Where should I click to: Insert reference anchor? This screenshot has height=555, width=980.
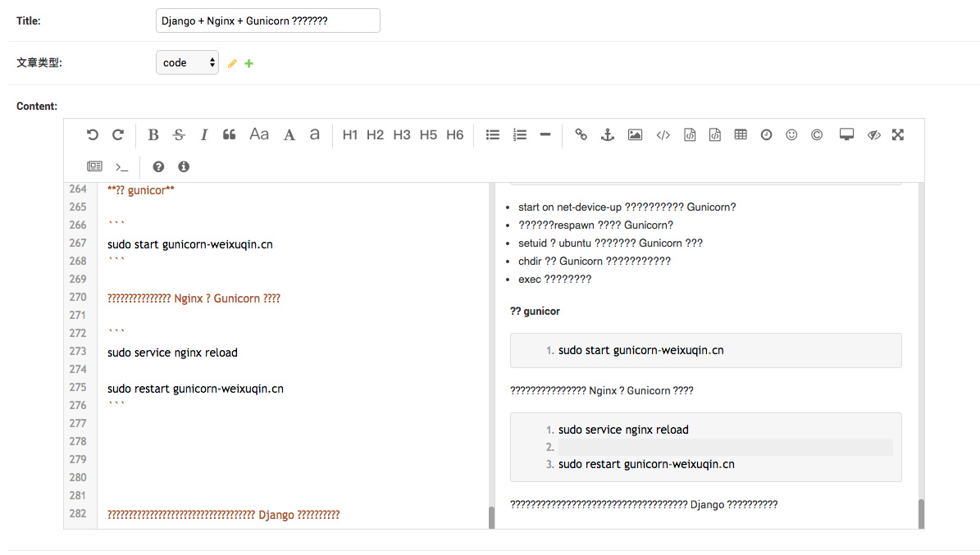pos(608,135)
